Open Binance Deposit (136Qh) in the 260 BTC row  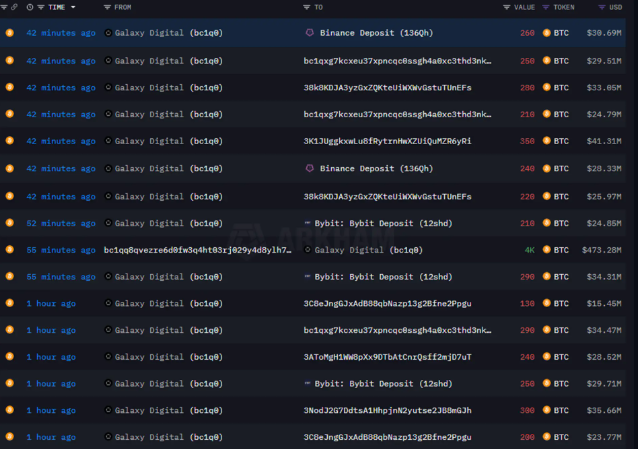pos(376,33)
